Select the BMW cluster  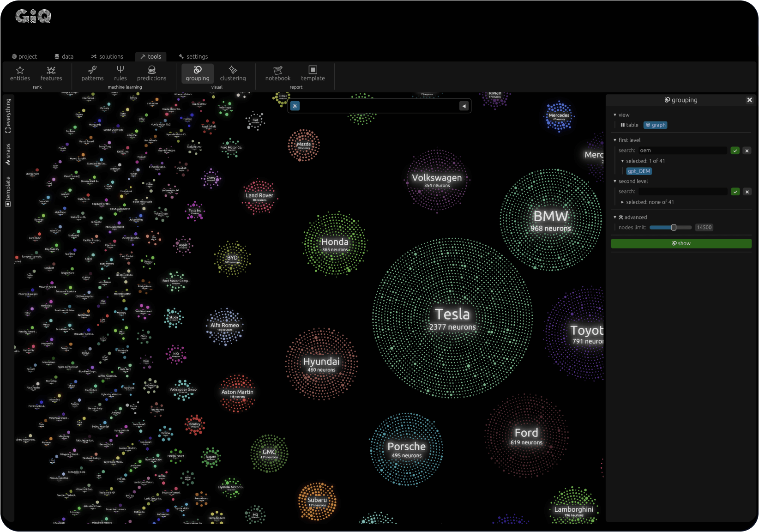(550, 220)
